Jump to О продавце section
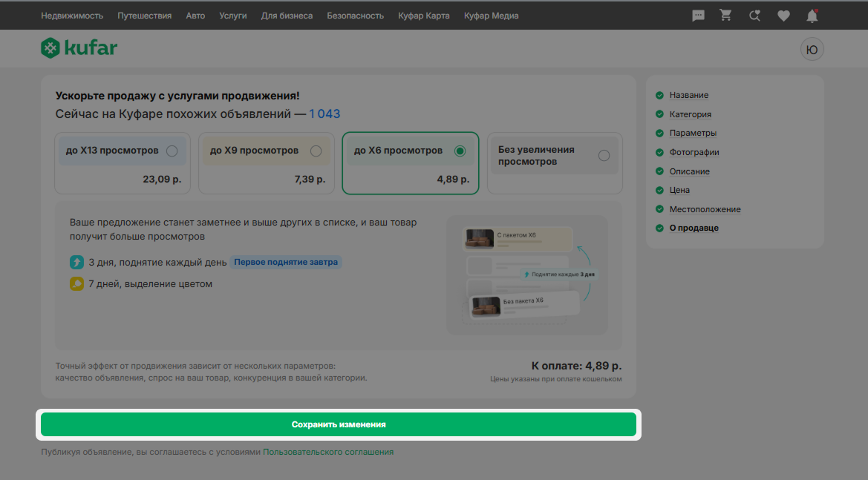 point(694,228)
